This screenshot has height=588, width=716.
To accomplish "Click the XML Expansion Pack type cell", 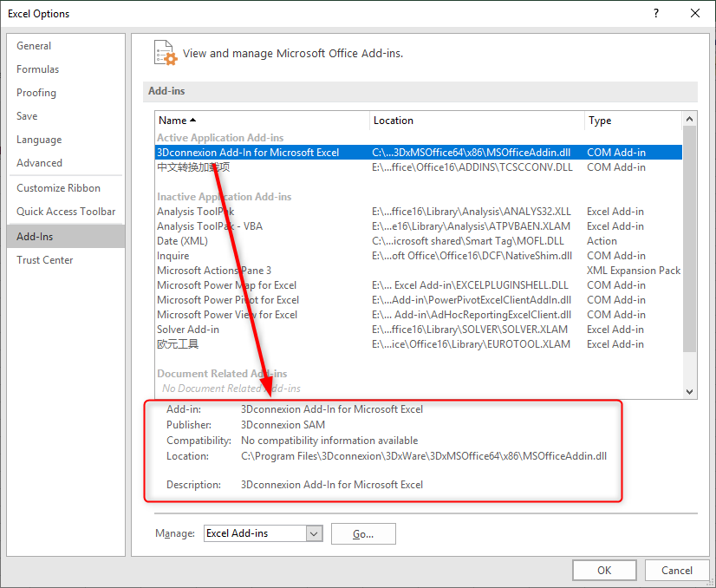I will (x=634, y=271).
